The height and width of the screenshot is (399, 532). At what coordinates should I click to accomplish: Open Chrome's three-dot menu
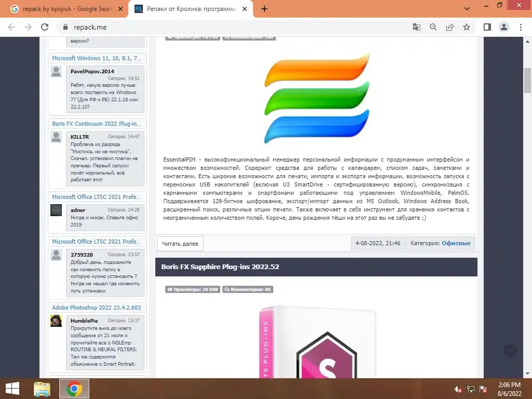tap(521, 27)
